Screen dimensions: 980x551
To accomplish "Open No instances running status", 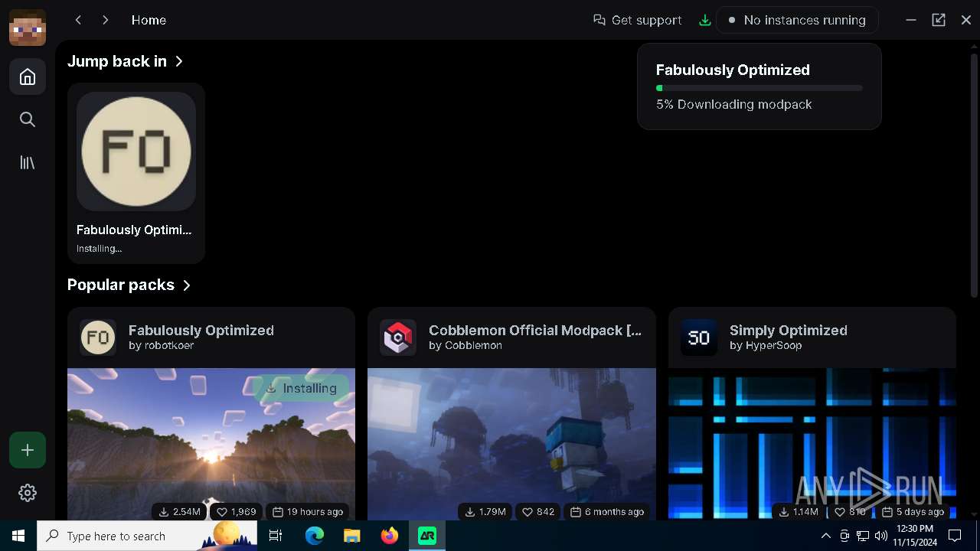I will pyautogui.click(x=797, y=20).
